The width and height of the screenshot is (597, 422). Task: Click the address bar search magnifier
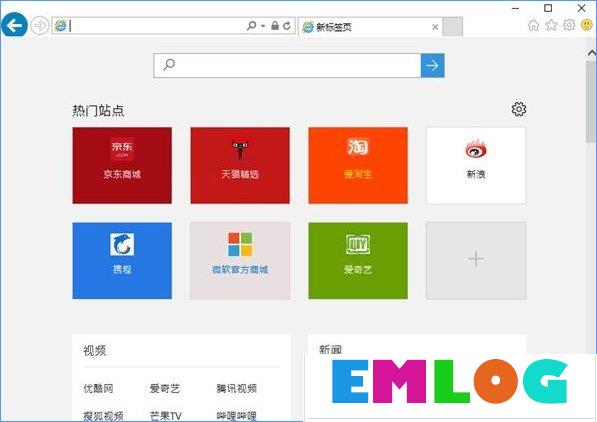(x=252, y=26)
